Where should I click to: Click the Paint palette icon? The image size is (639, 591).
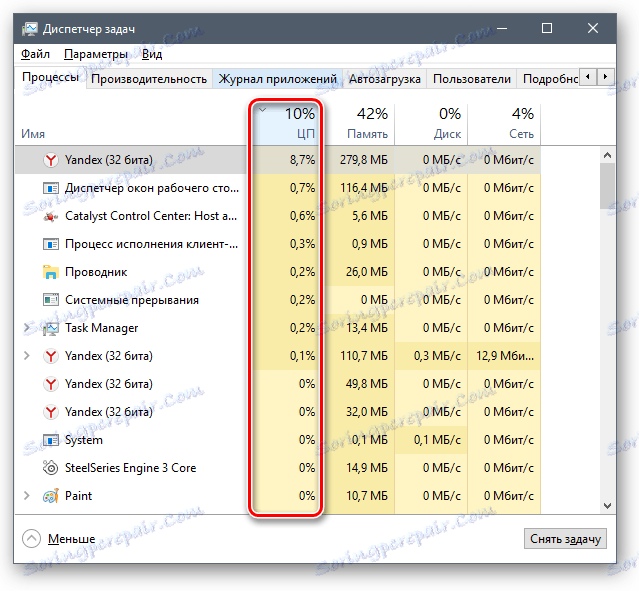tap(51, 496)
